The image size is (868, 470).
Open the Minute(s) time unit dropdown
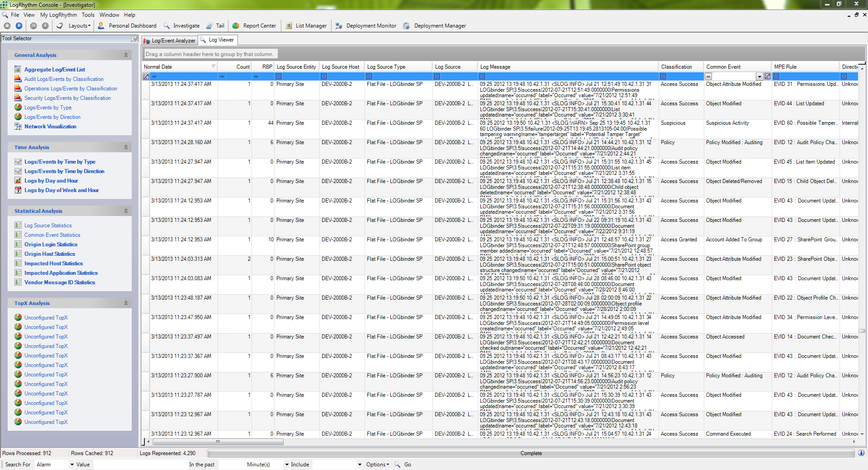287,465
